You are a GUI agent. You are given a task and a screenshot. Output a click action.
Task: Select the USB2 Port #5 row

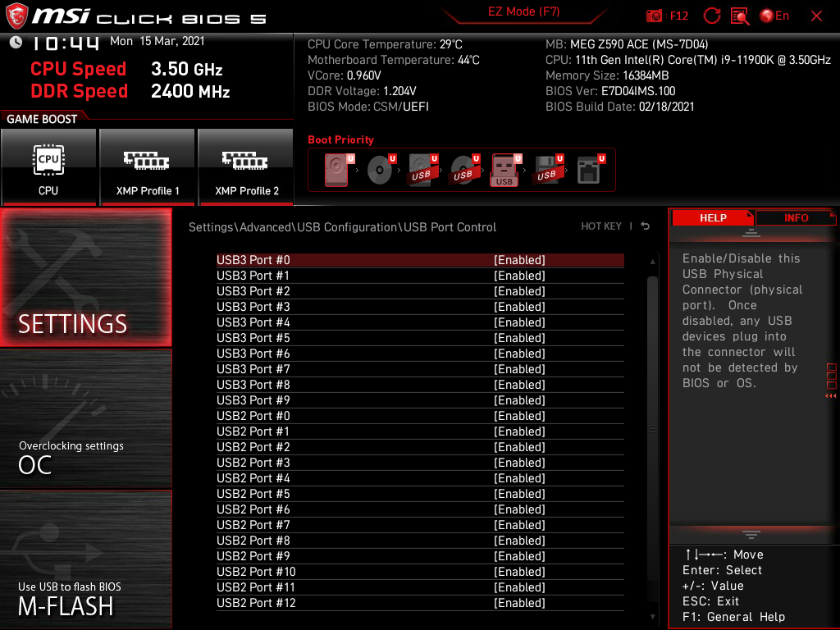pyautogui.click(x=420, y=493)
